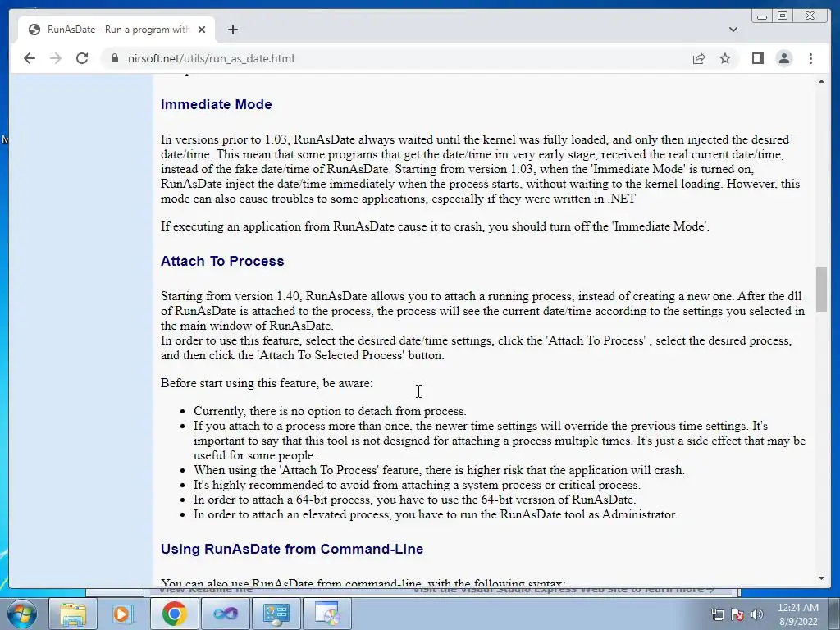The width and height of the screenshot is (840, 630).
Task: Open Visual Studio from the taskbar
Action: tap(225, 614)
